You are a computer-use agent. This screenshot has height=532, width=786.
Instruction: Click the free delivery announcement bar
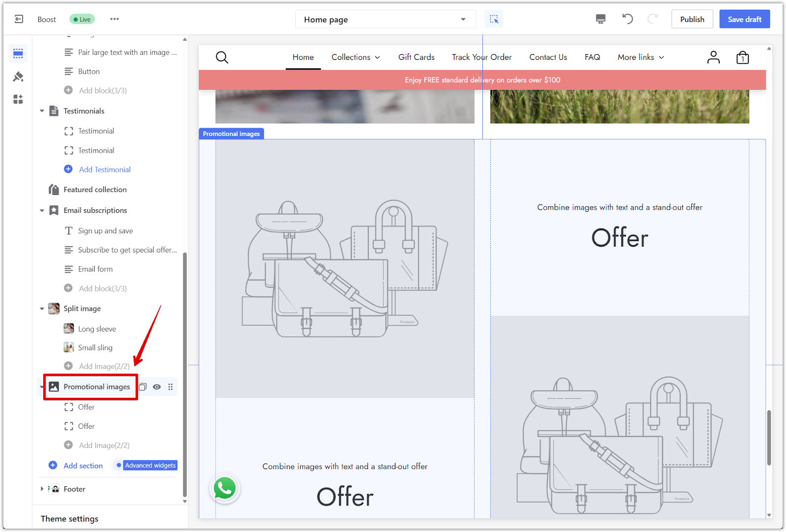tap(482, 80)
